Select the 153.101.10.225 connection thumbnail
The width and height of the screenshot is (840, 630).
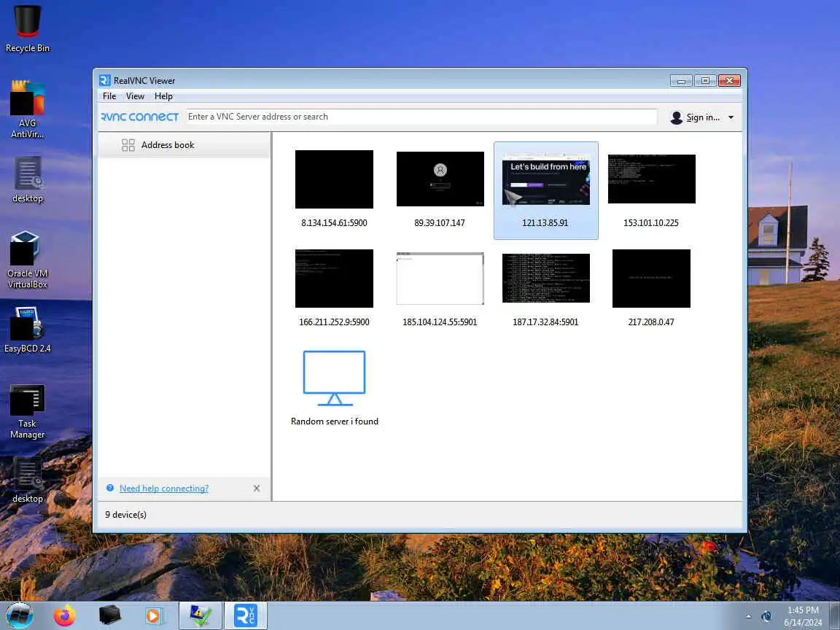pyautogui.click(x=651, y=179)
